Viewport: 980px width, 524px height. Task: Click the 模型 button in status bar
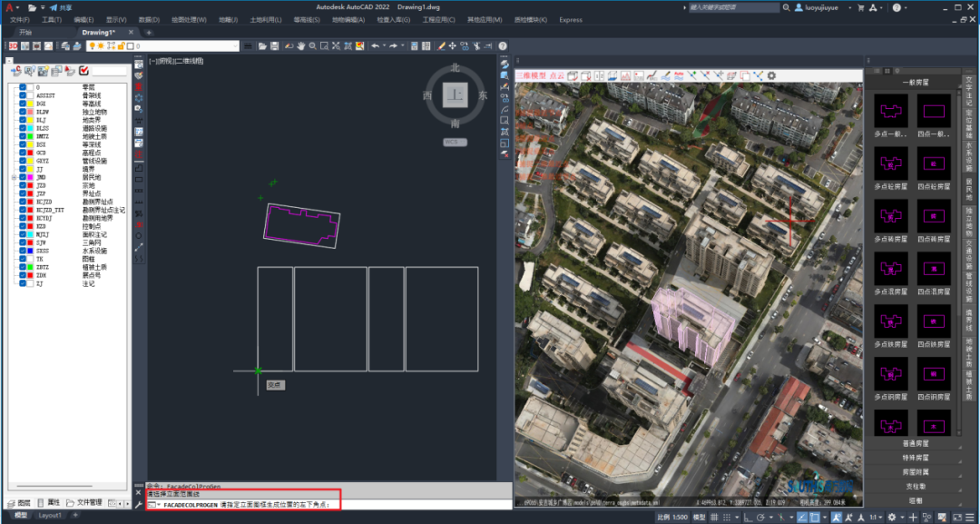click(x=700, y=517)
